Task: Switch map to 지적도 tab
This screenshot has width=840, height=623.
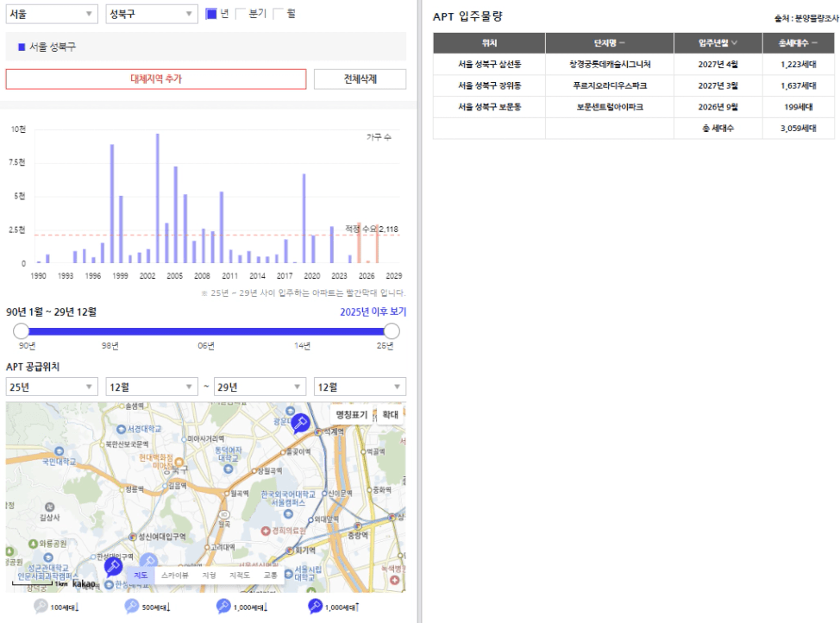Action: tap(240, 576)
